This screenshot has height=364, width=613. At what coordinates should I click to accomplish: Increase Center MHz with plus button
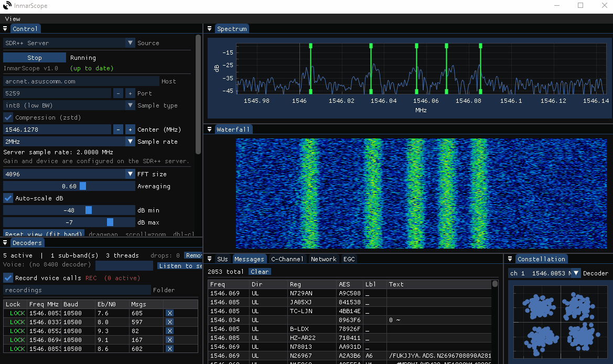(130, 130)
